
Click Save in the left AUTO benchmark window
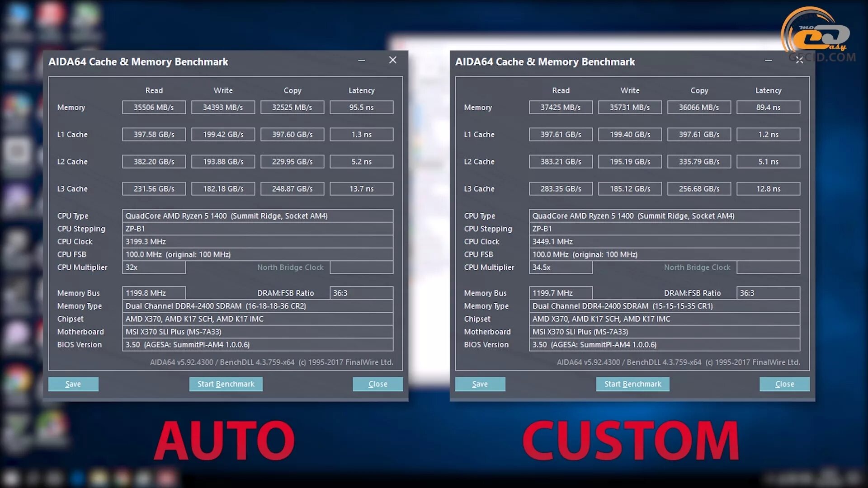point(73,384)
